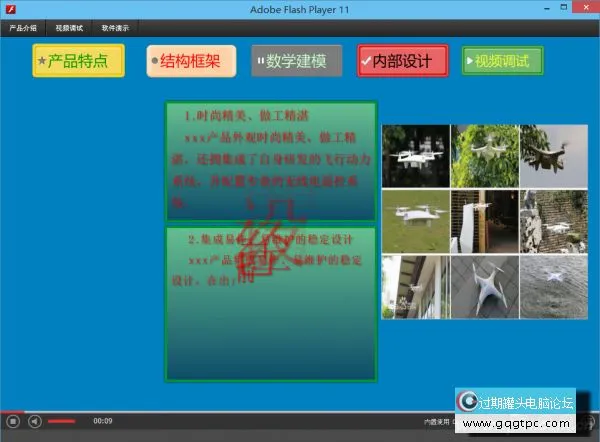The width and height of the screenshot is (600, 442).
Task: Mute audio with the speaker icon
Action: click(x=35, y=422)
